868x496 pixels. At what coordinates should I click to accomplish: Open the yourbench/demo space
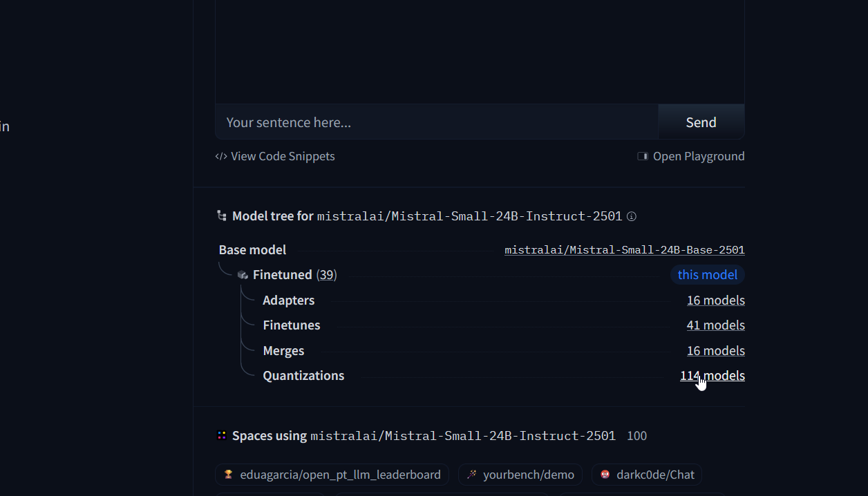pos(520,475)
